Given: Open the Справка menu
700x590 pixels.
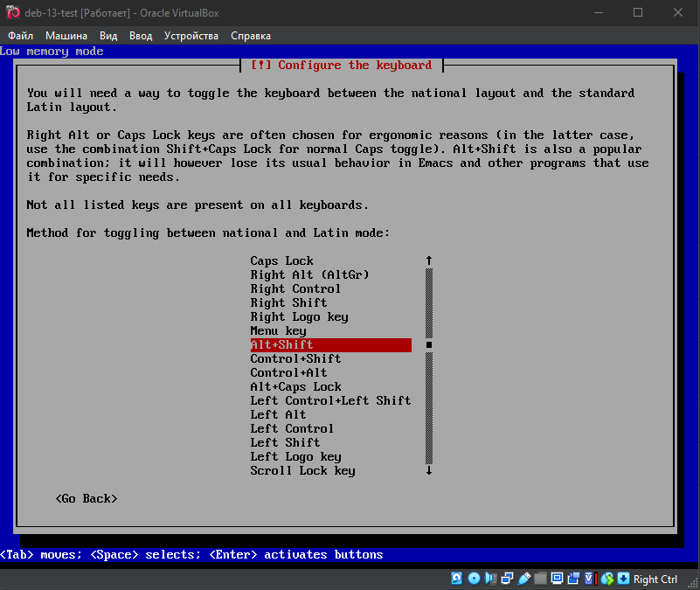Looking at the screenshot, I should (250, 36).
